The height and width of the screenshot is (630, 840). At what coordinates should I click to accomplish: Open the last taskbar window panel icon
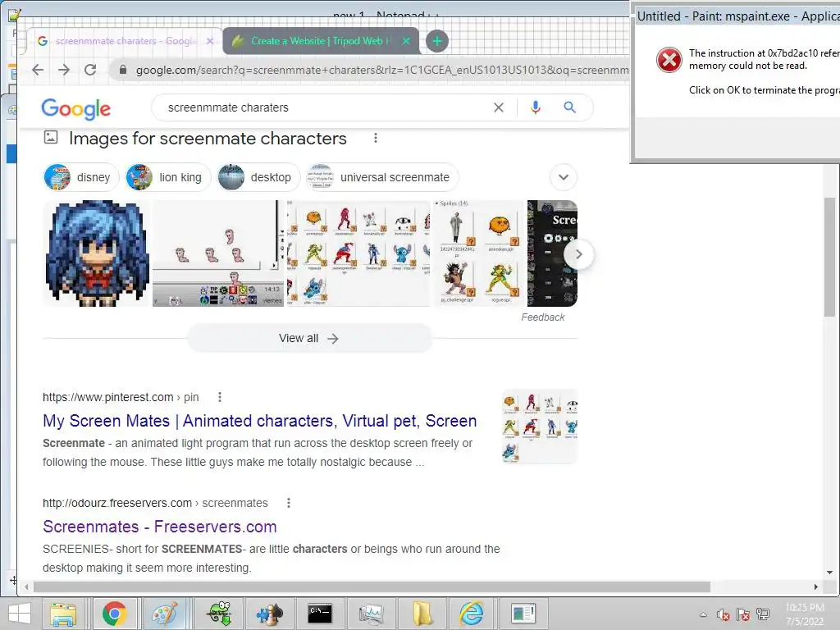pyautogui.click(x=523, y=614)
